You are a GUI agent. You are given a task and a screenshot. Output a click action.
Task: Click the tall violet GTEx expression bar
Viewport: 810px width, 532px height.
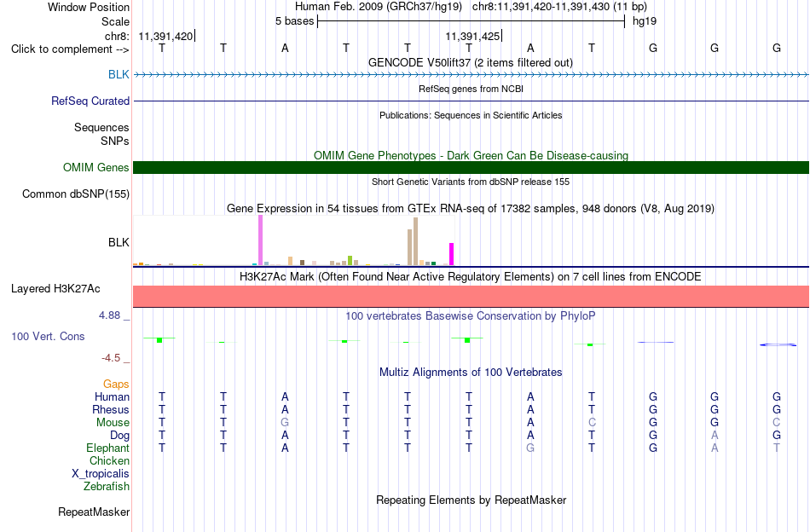[260, 240]
